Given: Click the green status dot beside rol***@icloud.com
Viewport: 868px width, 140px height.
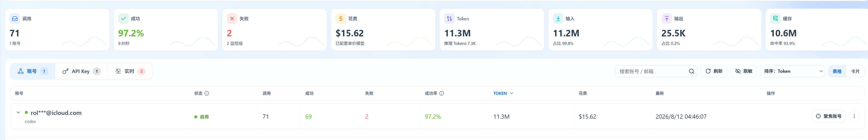Looking at the screenshot, I should [26, 113].
